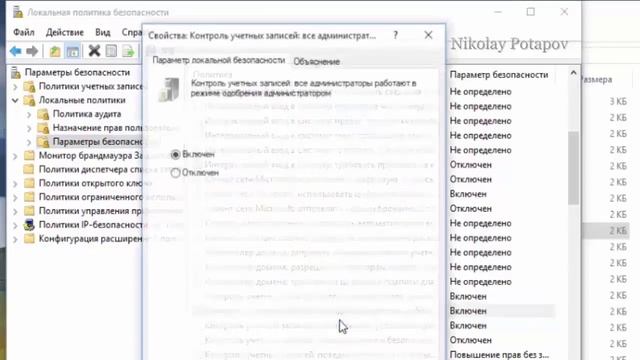640x360 pixels.
Task: Collapse Локальные политики node
Action: click(15, 100)
